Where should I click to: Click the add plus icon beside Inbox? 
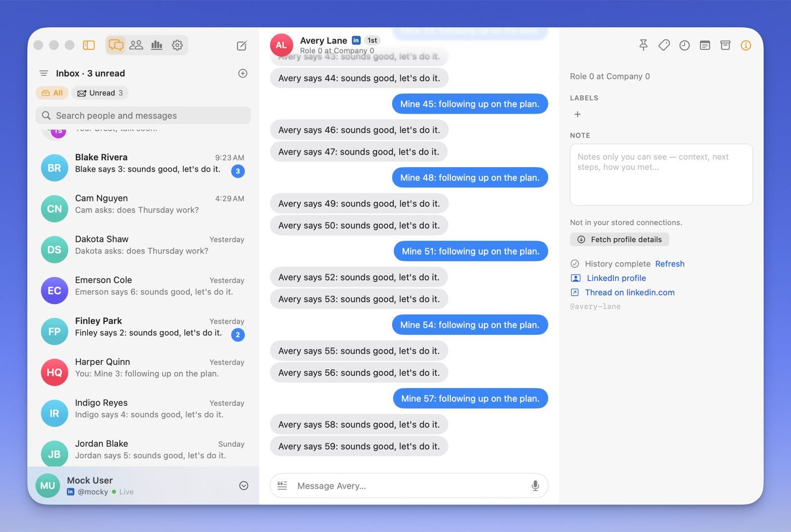point(243,73)
